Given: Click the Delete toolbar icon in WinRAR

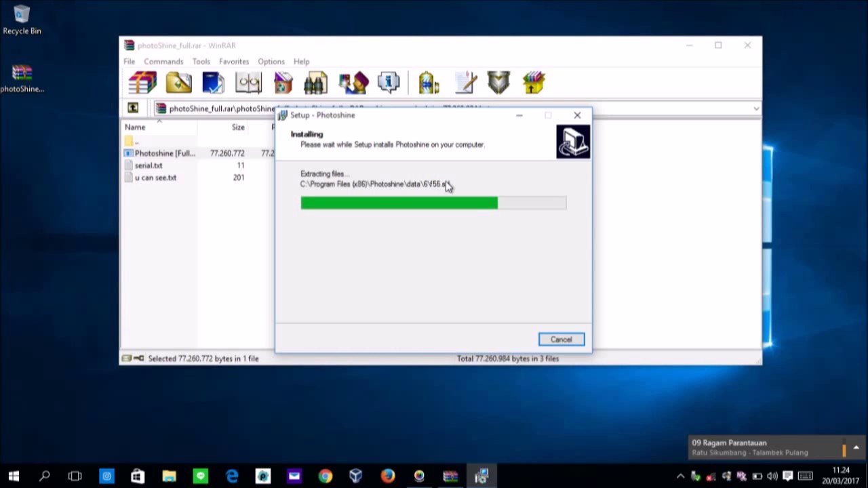Looking at the screenshot, I should 283,83.
